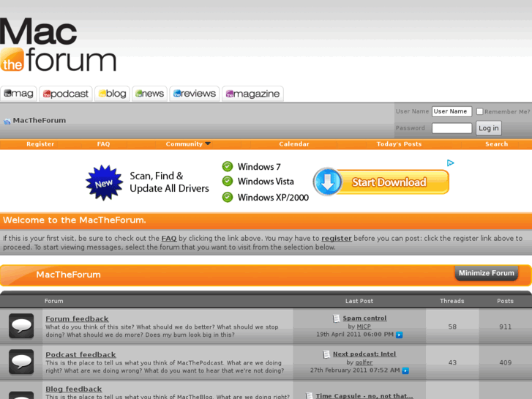Click 'Scan, Find & Update All Drivers' text
Image resolution: width=532 pixels, height=399 pixels.
click(x=169, y=182)
